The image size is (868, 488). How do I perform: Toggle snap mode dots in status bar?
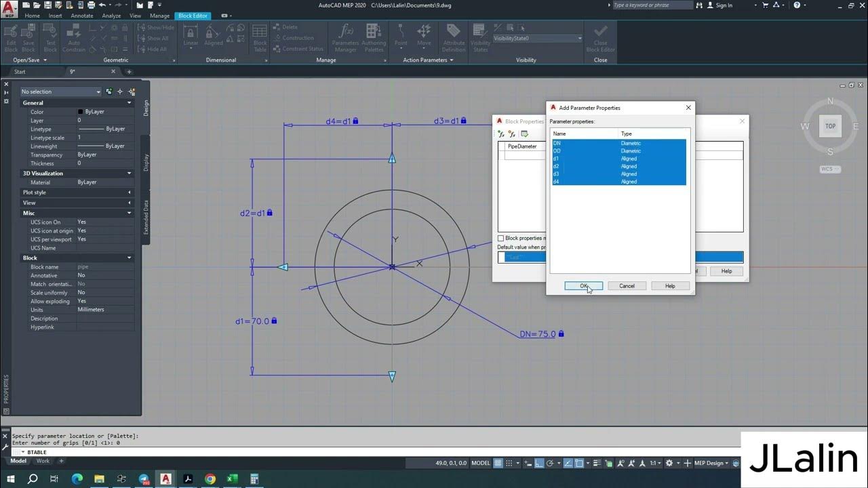coord(510,463)
